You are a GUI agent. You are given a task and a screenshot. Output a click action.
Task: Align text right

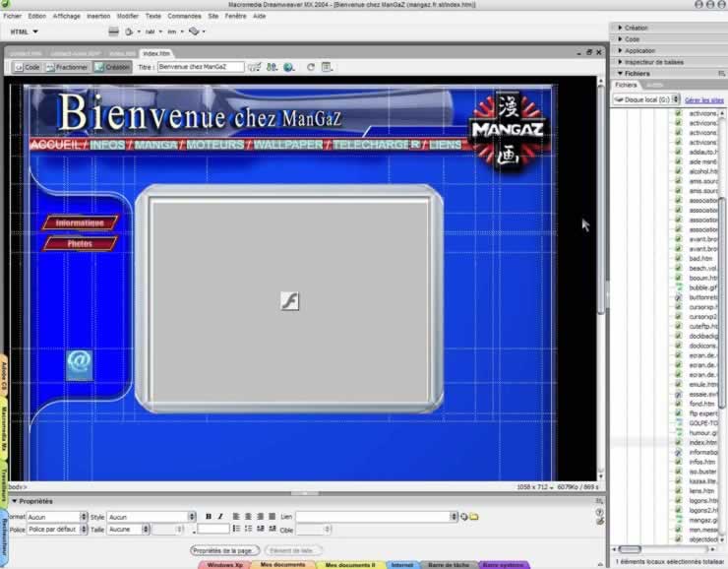261,517
